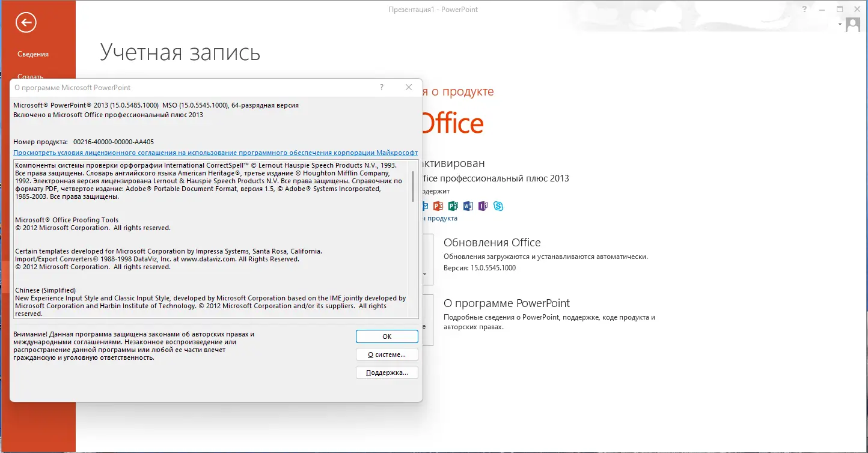This screenshot has height=453, width=868.
Task: Click the user account avatar top-right
Action: tap(852, 23)
